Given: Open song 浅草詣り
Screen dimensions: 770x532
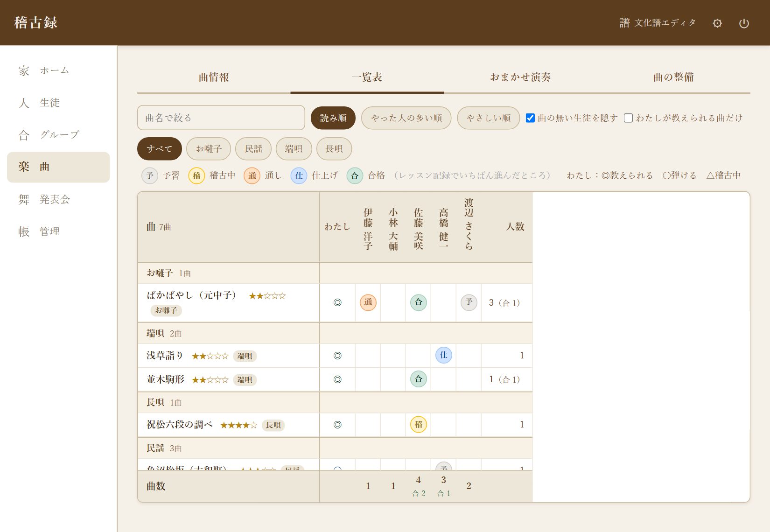Looking at the screenshot, I should click(x=165, y=356).
